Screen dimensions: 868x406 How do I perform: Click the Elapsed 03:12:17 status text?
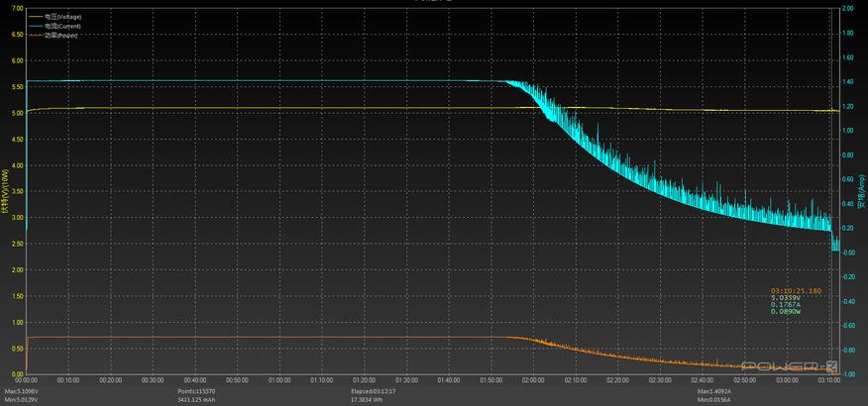coord(373,391)
